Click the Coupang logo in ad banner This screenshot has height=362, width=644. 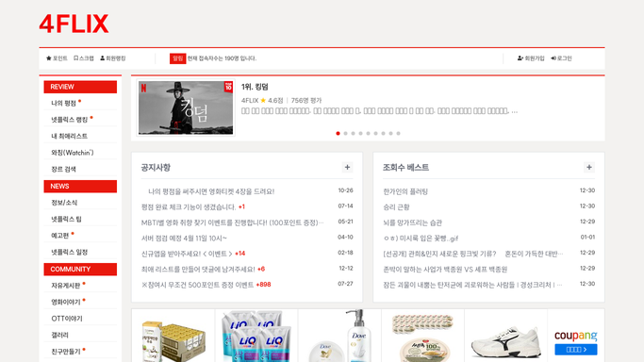click(576, 336)
